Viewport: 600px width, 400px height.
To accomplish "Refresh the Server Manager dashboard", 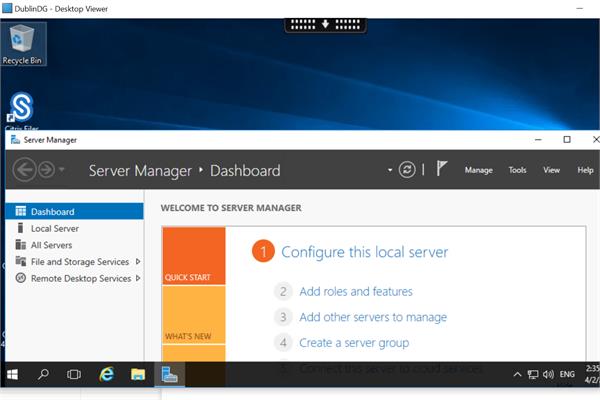I will (x=407, y=170).
